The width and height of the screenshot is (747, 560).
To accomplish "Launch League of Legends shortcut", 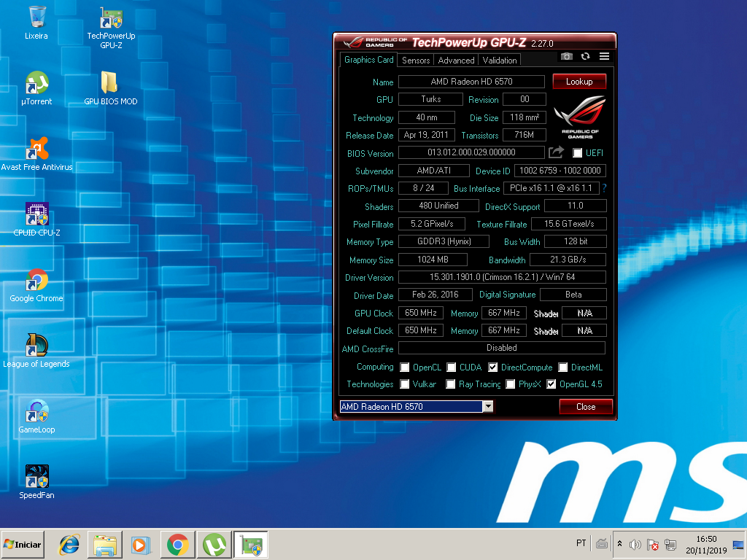I will click(x=36, y=351).
